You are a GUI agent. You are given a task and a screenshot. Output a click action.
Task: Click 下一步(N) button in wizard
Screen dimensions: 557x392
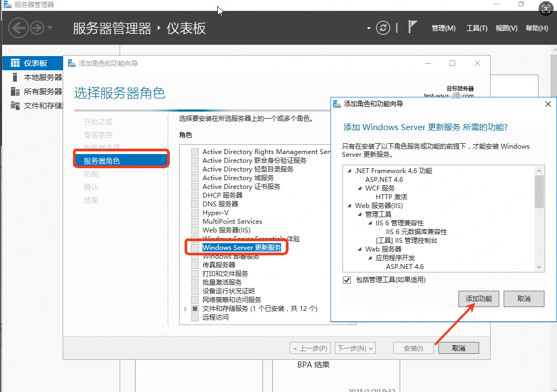[x=355, y=348]
